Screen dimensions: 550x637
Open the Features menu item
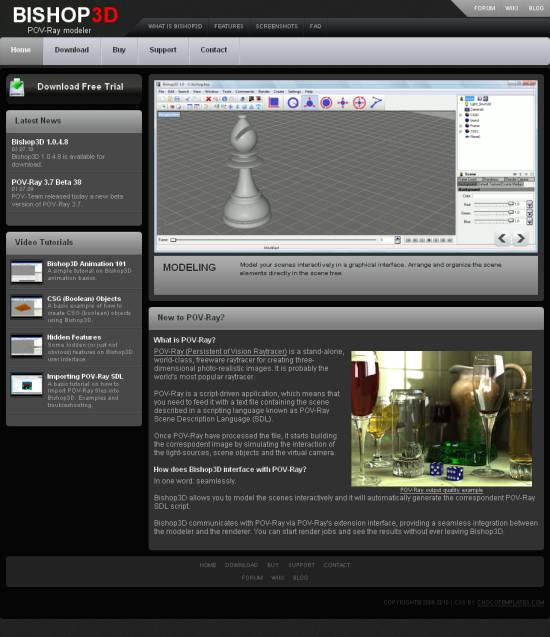[229, 26]
